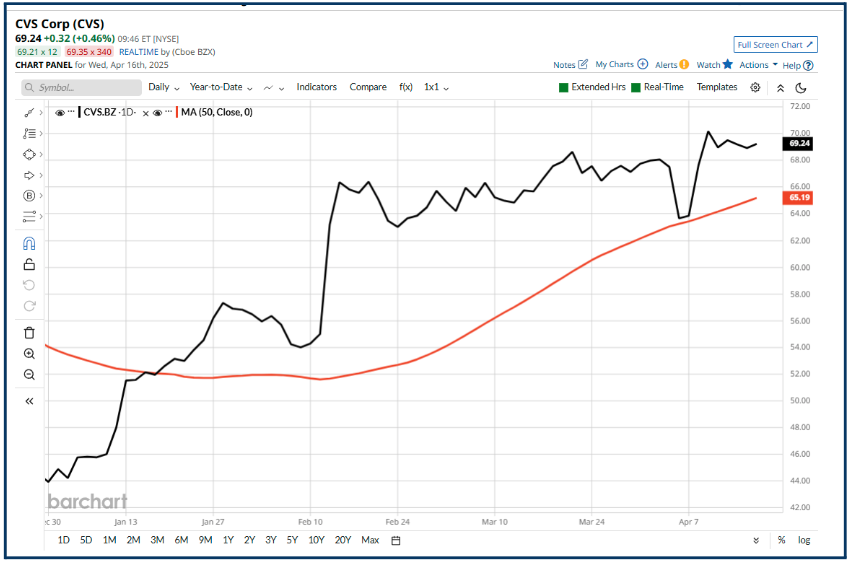Hide the CVS.BZ price series
850x562 pixels.
61,112
